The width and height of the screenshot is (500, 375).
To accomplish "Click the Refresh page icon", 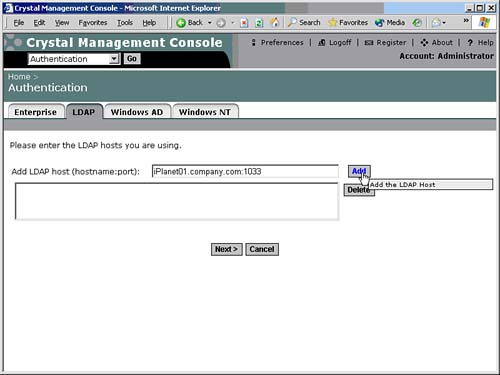I will [259, 23].
